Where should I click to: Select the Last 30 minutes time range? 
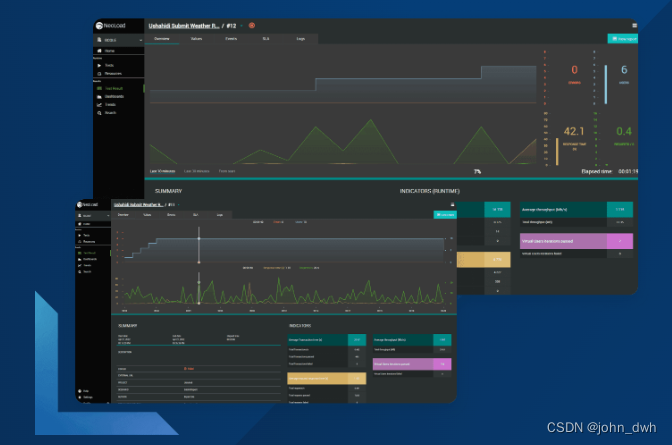(x=197, y=171)
